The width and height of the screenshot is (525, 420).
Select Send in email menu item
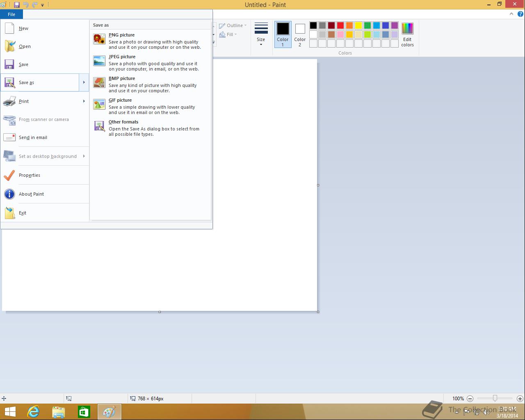45,137
